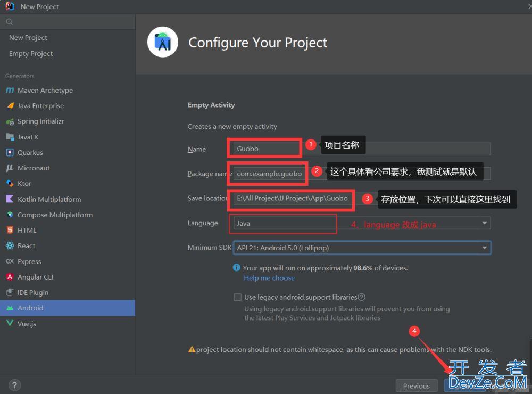The width and height of the screenshot is (532, 394).
Task: Click the Package name input field
Action: coord(362,174)
